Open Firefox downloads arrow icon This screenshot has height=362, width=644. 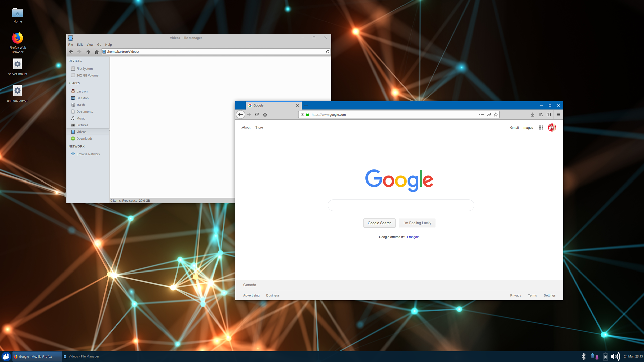tap(533, 115)
